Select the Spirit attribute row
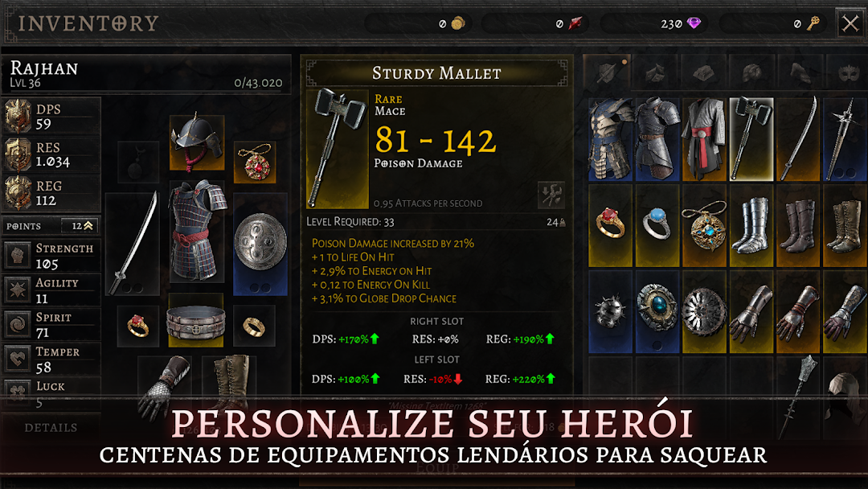Viewport: 868px width, 489px height. [x=51, y=324]
